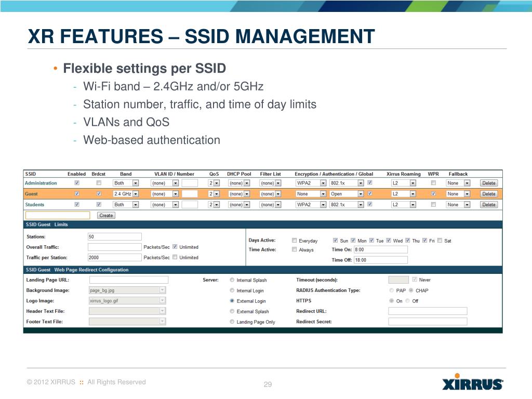
Task: Open Band dropdown for Students SSID
Action: coord(126,205)
